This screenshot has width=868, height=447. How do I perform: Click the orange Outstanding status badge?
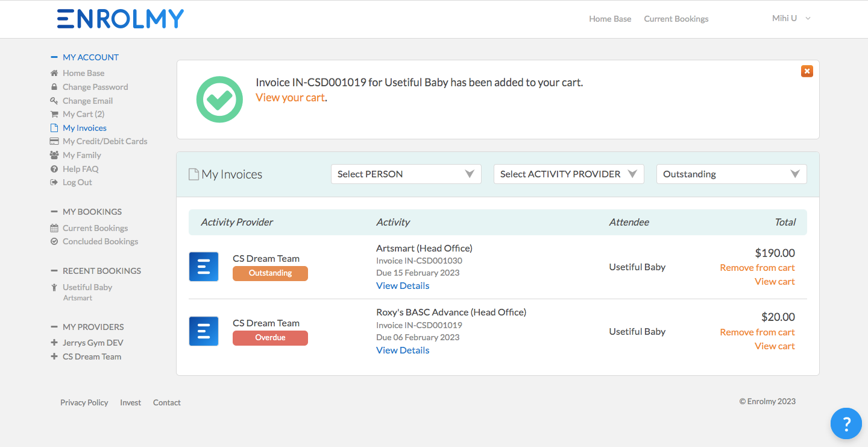pos(270,273)
